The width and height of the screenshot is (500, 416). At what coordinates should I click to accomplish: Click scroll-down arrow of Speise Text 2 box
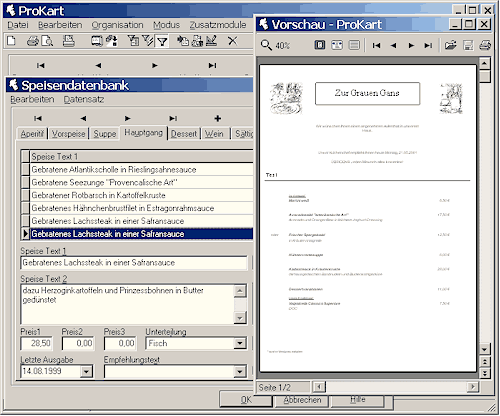(240, 318)
